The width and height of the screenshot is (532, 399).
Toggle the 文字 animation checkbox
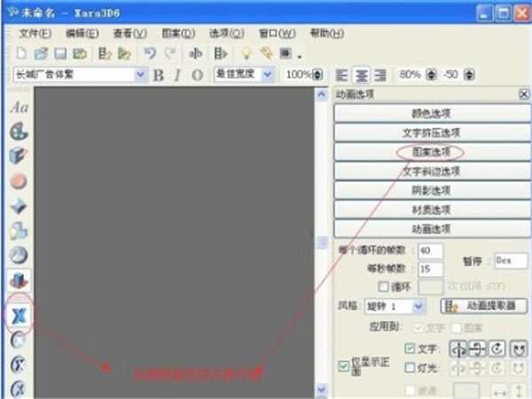(x=410, y=348)
